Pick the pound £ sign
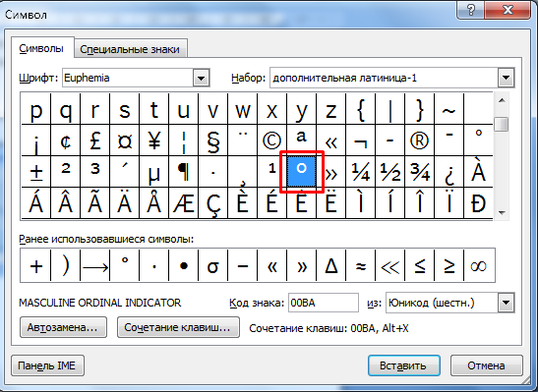Screen dimensions: 538x392 tap(94, 140)
